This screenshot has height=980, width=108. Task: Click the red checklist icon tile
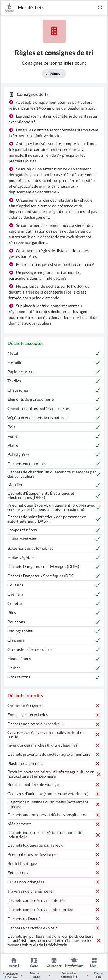tap(54, 31)
